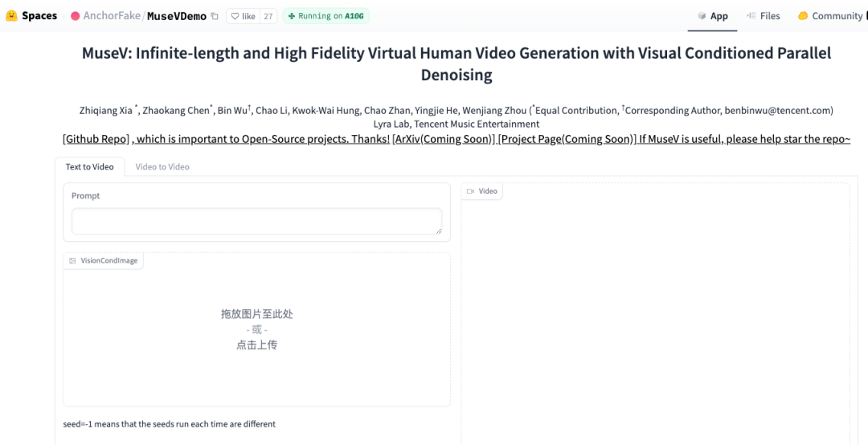Click the Video output camera icon
Viewport: 868px width, 445px height.
(470, 191)
